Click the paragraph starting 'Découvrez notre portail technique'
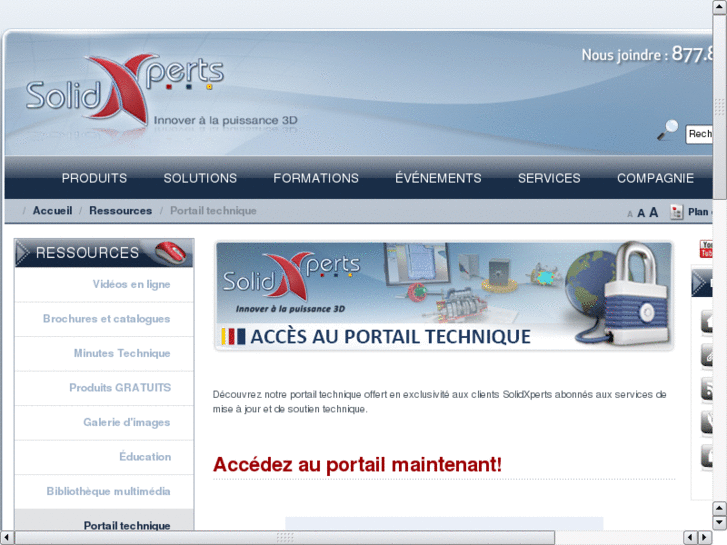The width and height of the screenshot is (727, 545). (x=440, y=402)
